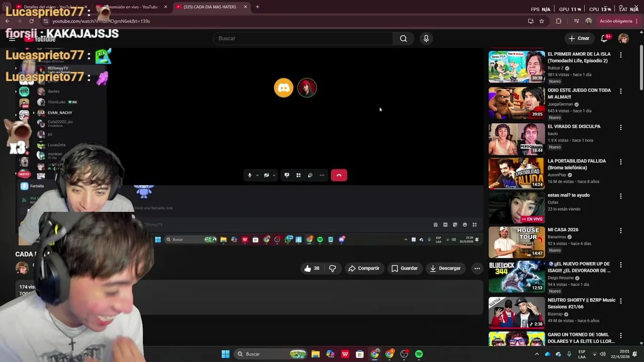
Task: Open the Windows Start menu
Action: (225, 354)
